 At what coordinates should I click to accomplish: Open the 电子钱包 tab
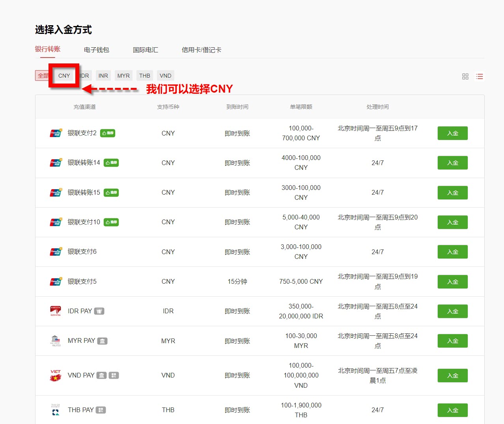tap(97, 50)
